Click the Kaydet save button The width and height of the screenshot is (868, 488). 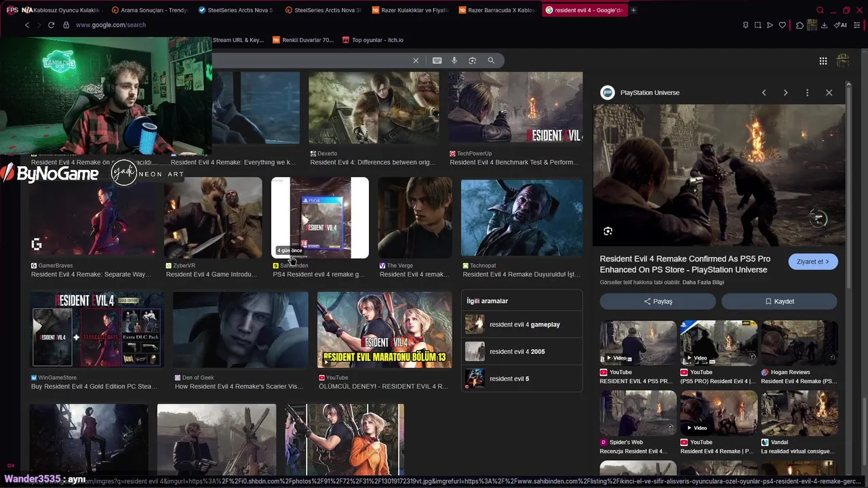click(x=779, y=301)
